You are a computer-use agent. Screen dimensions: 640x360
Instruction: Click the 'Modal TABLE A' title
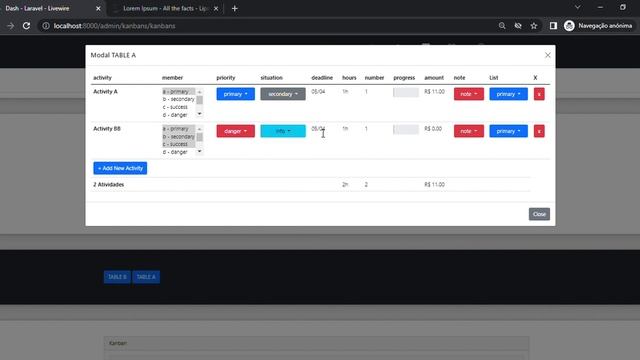113,55
